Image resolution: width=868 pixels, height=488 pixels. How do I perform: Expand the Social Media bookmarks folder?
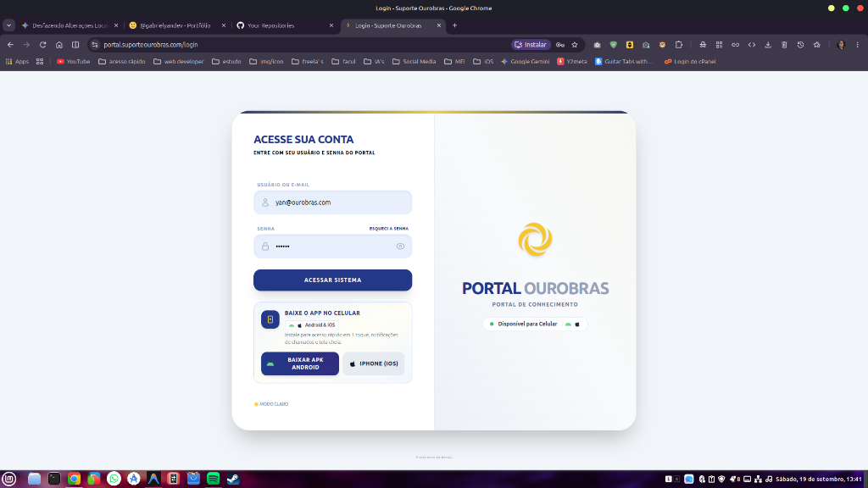(x=414, y=61)
